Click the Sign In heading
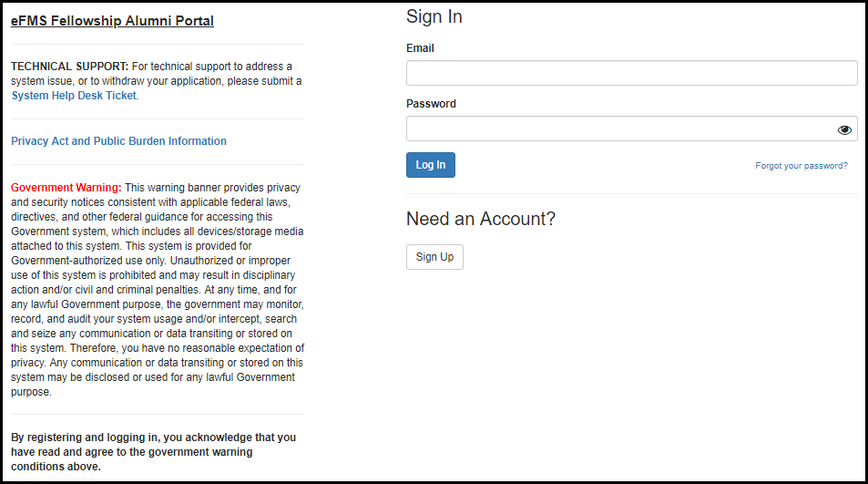 (x=434, y=17)
